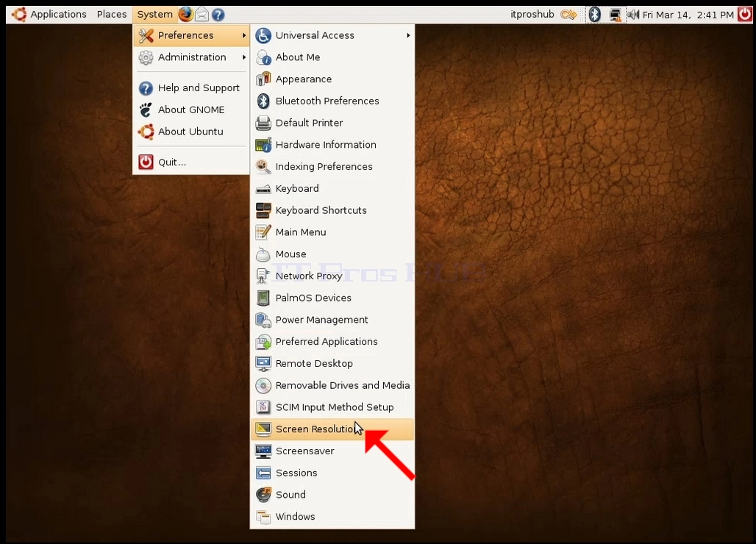Click the user switcher arrows icon
Viewport: 756px width, 544px height.
pos(568,15)
